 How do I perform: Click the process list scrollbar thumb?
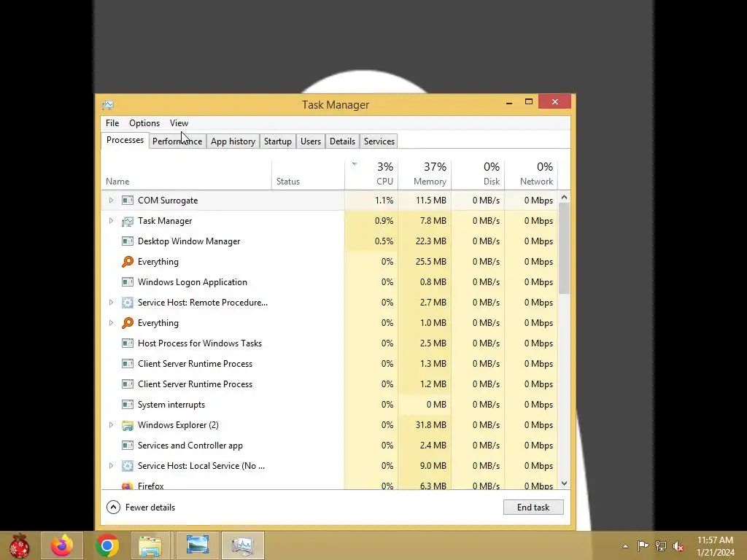(564, 248)
